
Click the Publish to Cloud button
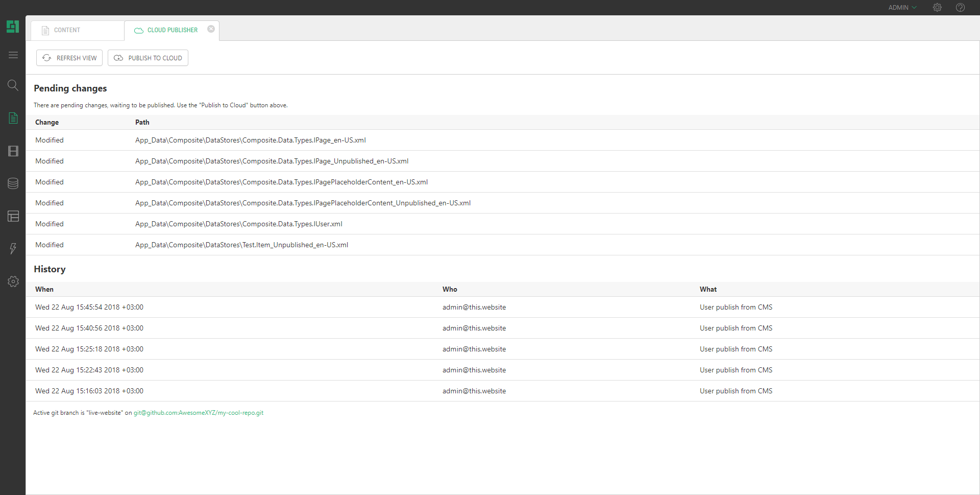pos(148,58)
